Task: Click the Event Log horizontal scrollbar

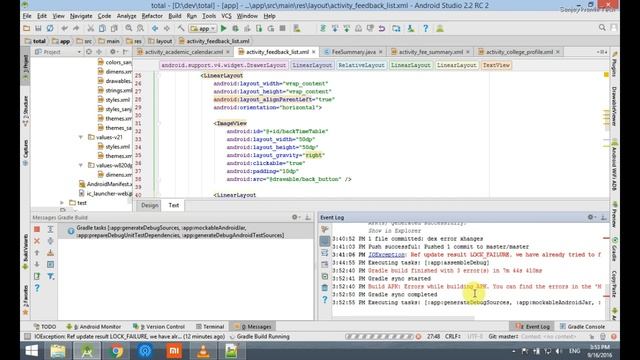Action: click(x=403, y=318)
